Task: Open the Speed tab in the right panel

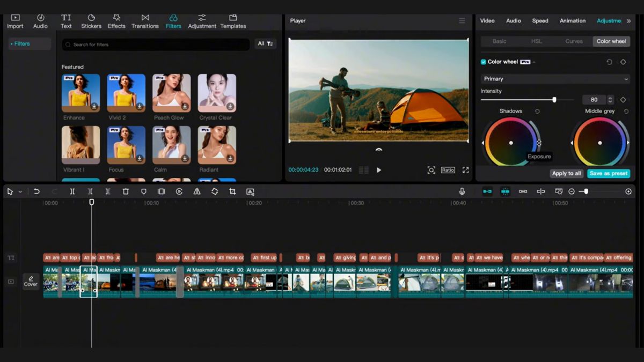Action: (540, 20)
